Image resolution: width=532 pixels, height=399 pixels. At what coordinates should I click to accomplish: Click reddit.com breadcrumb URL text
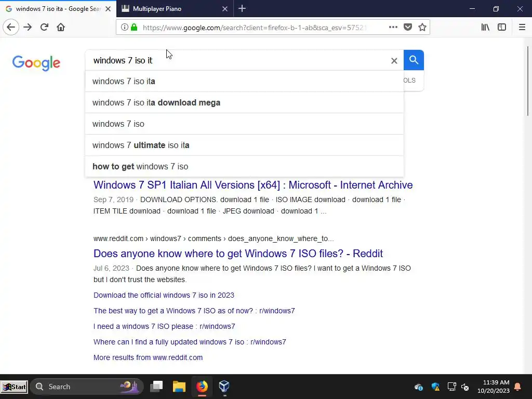214,238
